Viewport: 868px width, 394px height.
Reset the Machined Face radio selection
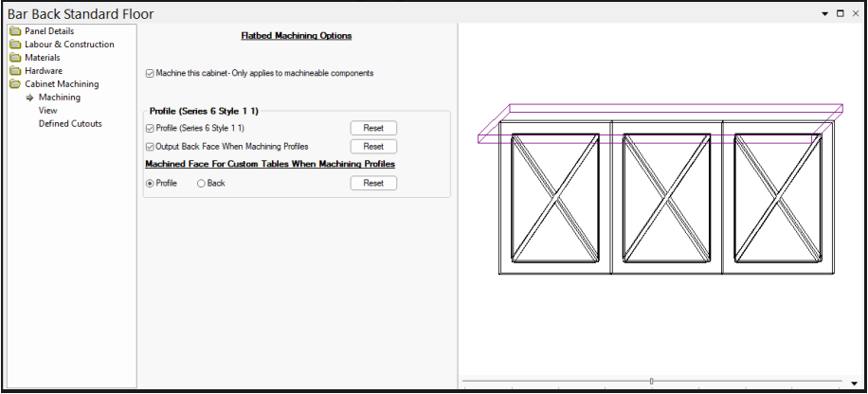pos(373,183)
